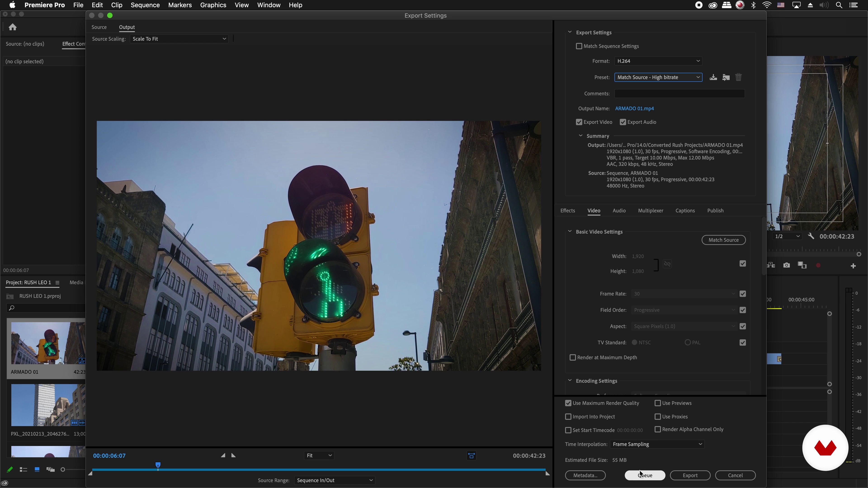Select the PAL radio button
The height and width of the screenshot is (488, 868).
pos(687,343)
